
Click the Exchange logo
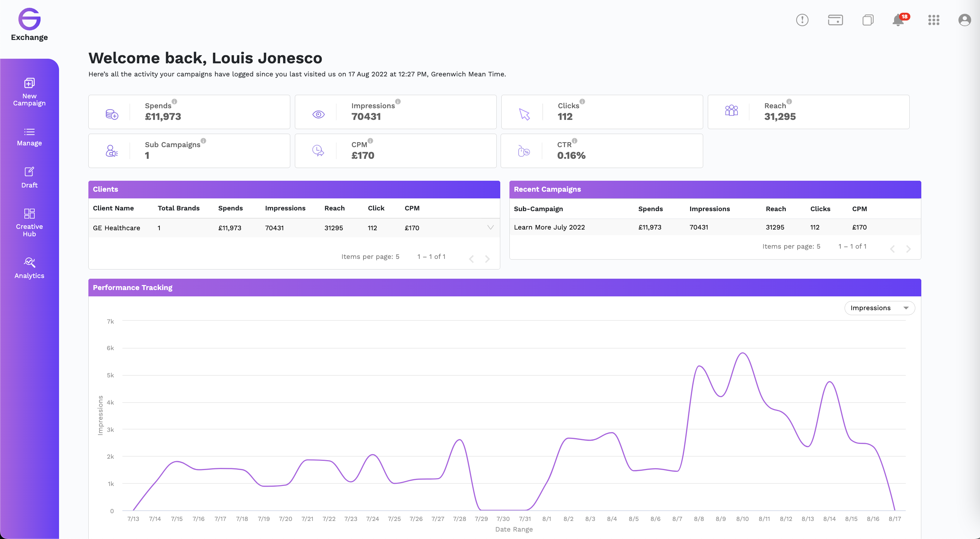29,20
